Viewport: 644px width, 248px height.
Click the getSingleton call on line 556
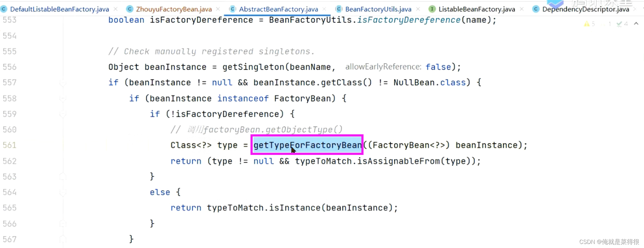(x=253, y=67)
